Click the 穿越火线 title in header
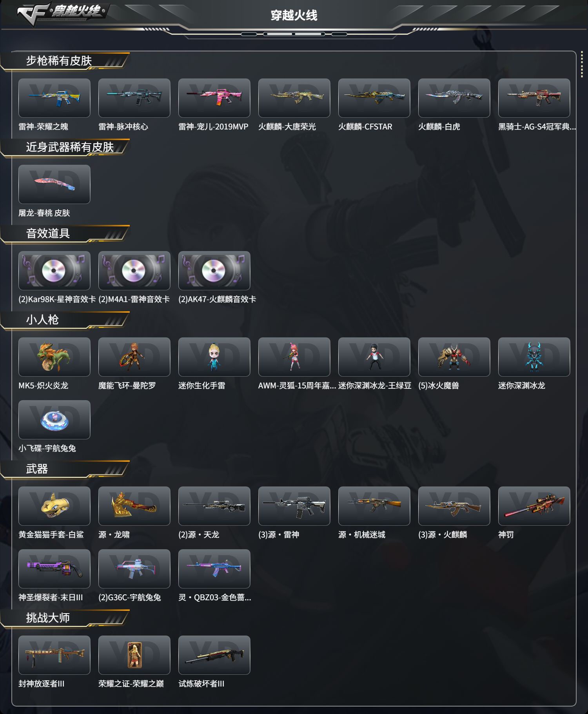Screen dimensions: 588x714 [x=294, y=16]
